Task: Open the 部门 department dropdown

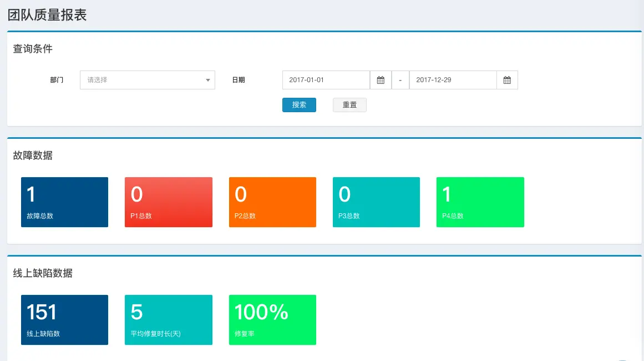Action: 147,79
